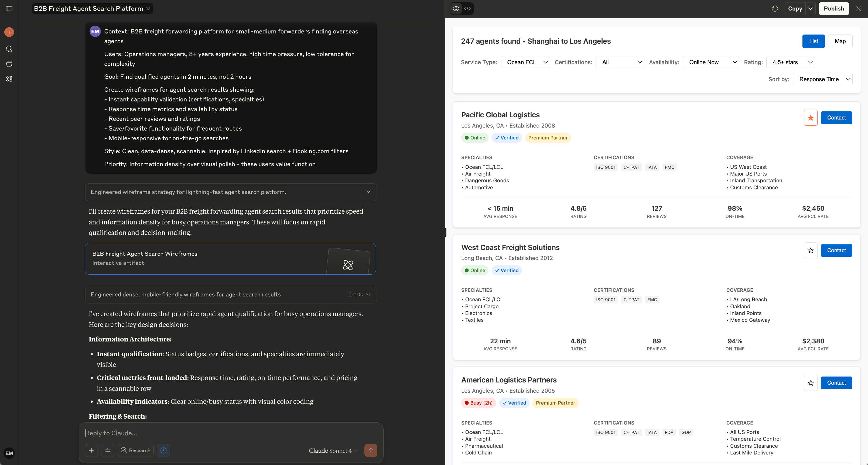Toggle extended thinking clock button
Screen dimensions: 868x465
pyautogui.click(x=163, y=450)
